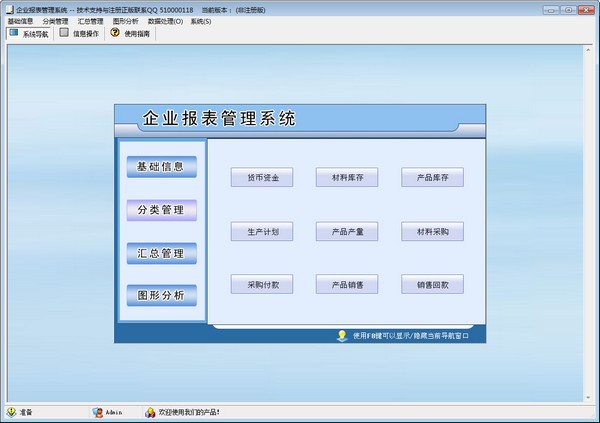Open the 基础信息 menu
The image size is (600, 423).
tap(20, 20)
